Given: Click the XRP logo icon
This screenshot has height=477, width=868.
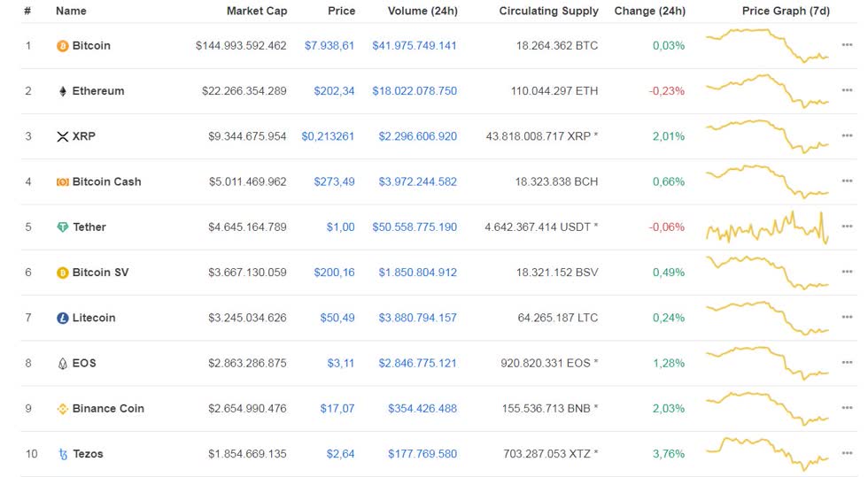Looking at the screenshot, I should pyautogui.click(x=63, y=136).
